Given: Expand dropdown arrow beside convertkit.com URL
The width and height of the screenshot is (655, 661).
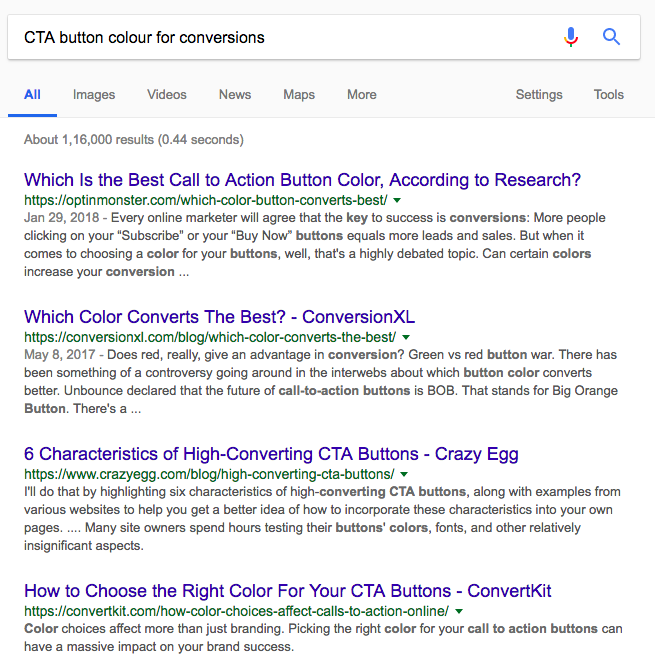Looking at the screenshot, I should [459, 611].
